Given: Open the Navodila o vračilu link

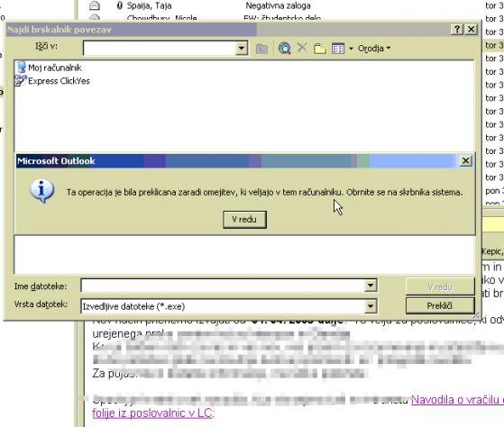Looking at the screenshot, I should 457,400.
